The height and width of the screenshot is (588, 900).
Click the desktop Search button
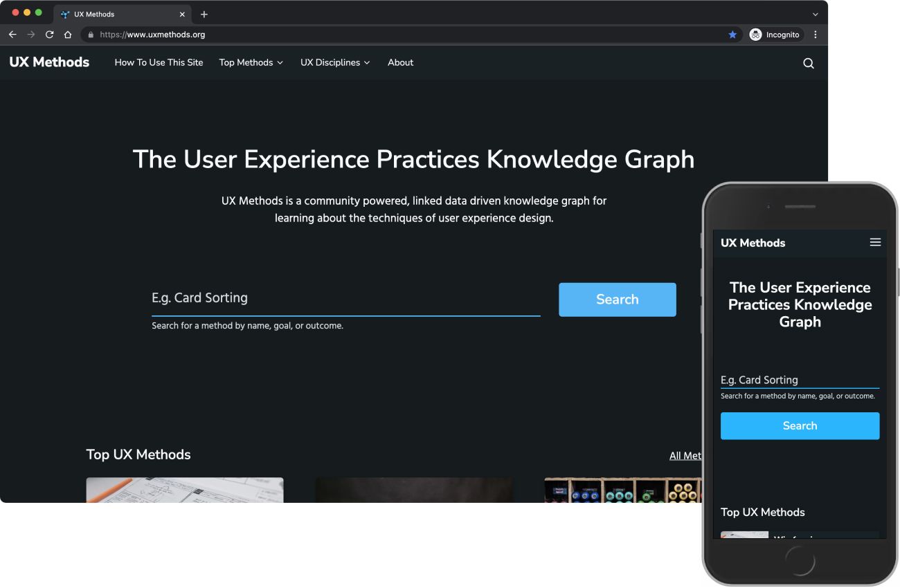click(617, 300)
